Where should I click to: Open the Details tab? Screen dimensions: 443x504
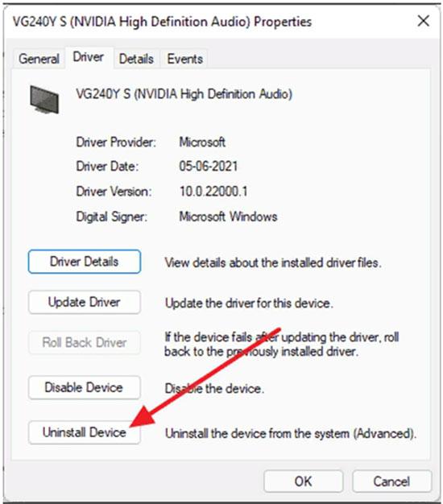click(136, 59)
